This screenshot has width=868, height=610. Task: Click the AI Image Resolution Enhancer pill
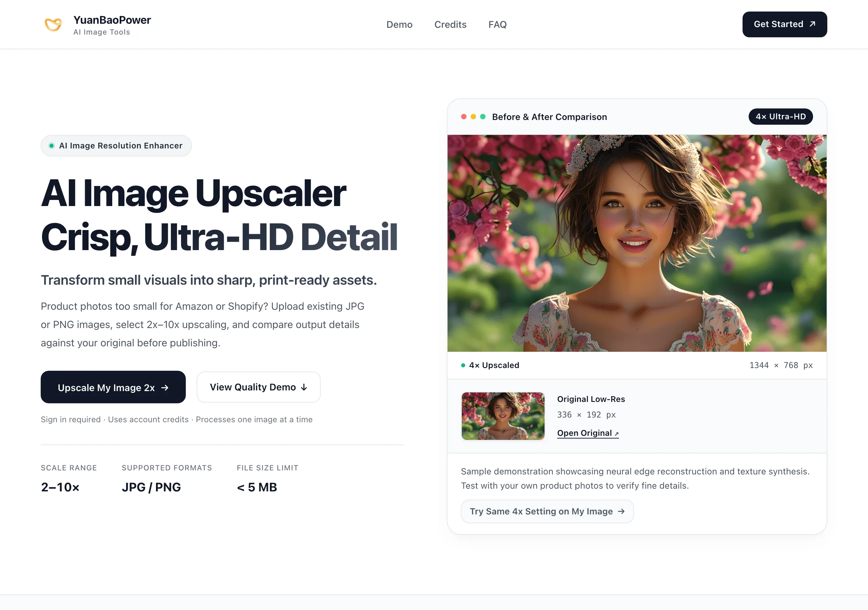point(116,145)
